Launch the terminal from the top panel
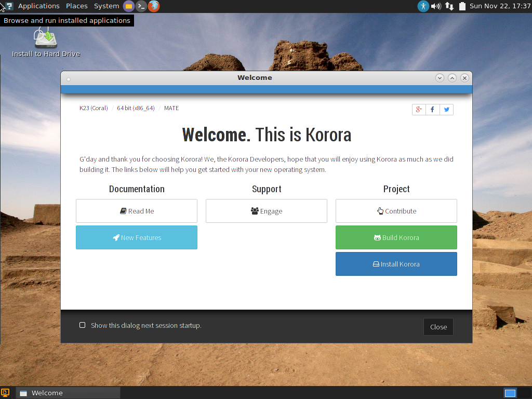532x399 pixels. (141, 6)
